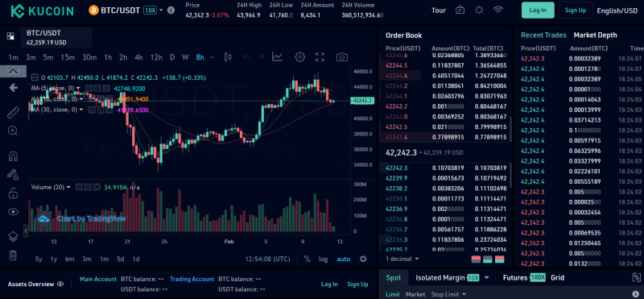Toggle drawings visibility eye icon in sidebar
The image size is (644, 299).
click(13, 212)
